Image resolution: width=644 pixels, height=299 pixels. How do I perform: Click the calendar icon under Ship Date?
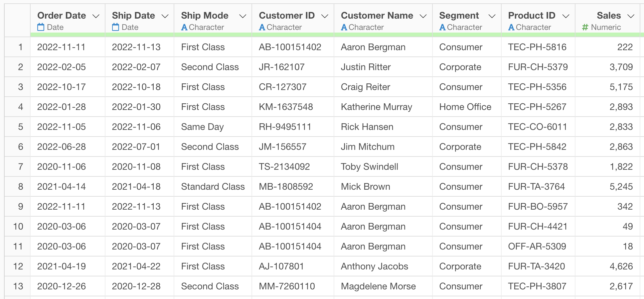coord(115,27)
